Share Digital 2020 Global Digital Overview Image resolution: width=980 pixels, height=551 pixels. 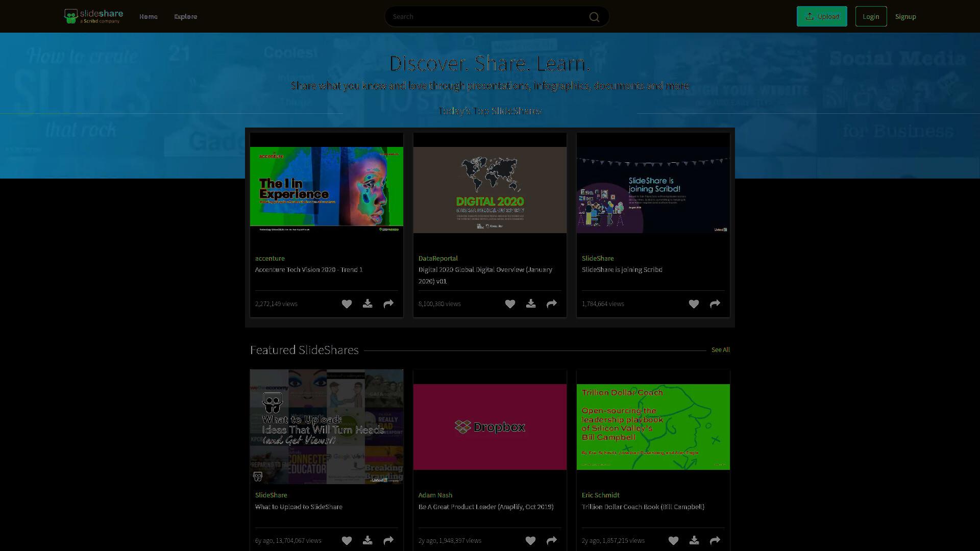pyautogui.click(x=552, y=304)
